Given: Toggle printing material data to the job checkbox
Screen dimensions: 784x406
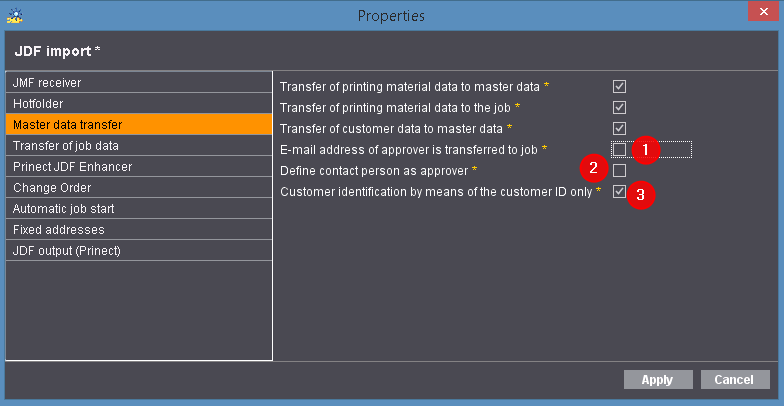Looking at the screenshot, I should pyautogui.click(x=619, y=107).
